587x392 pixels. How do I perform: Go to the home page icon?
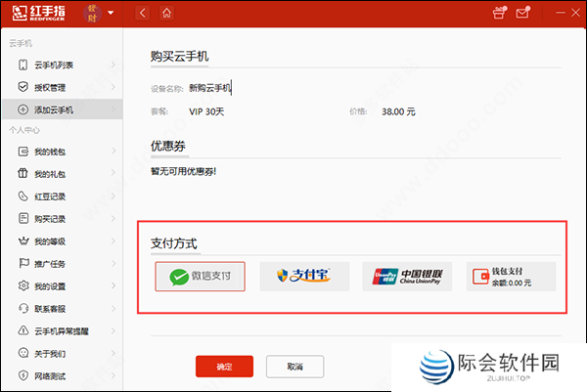click(x=166, y=13)
